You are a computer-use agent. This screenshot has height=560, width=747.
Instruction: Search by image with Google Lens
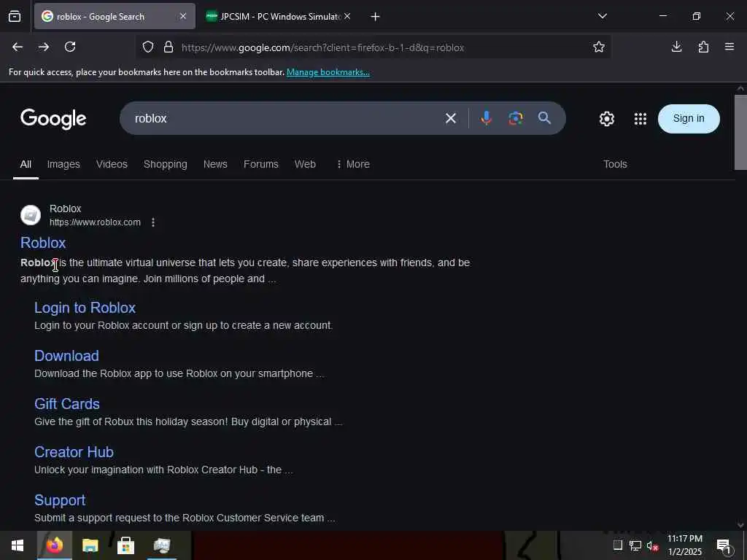(x=516, y=118)
